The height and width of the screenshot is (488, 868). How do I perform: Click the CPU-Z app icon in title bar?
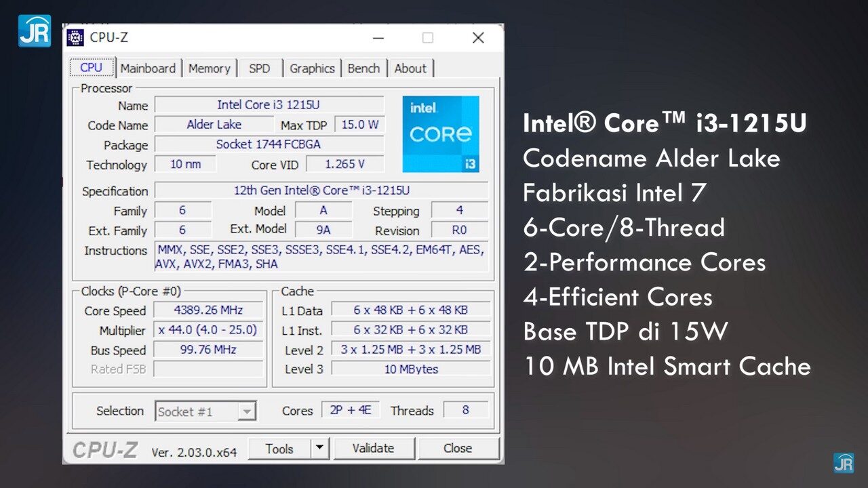coord(75,38)
